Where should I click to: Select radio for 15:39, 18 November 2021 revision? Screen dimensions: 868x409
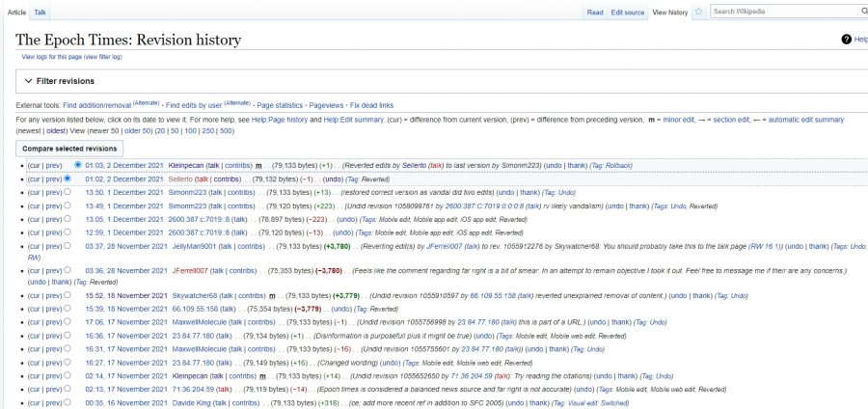click(x=68, y=309)
